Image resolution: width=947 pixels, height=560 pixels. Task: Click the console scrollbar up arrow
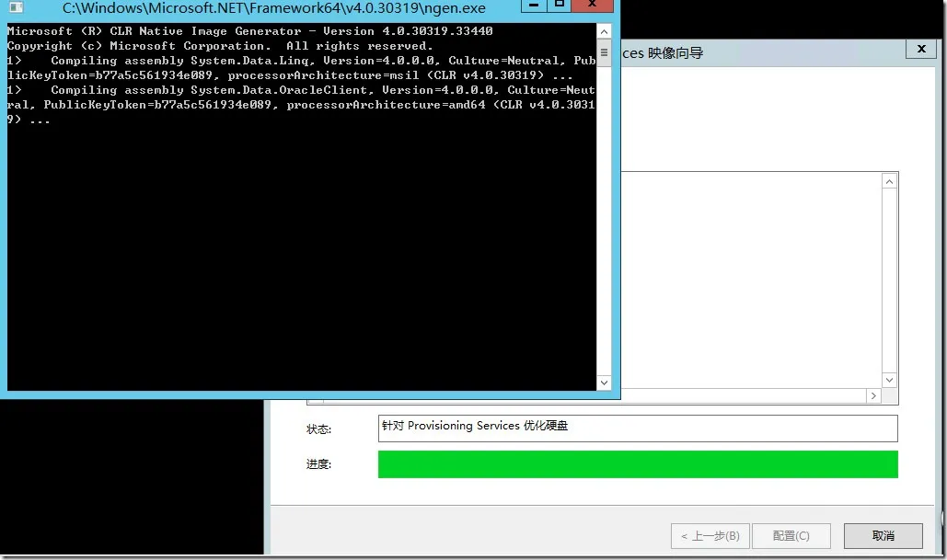[605, 30]
